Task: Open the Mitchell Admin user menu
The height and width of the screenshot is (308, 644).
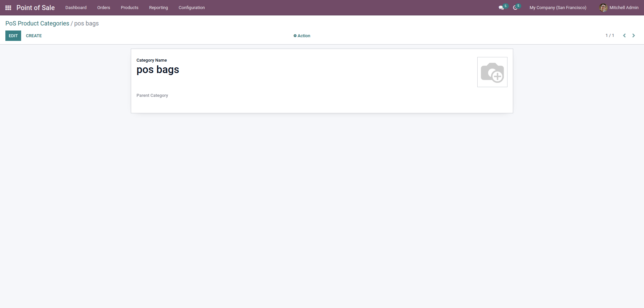Action: [x=619, y=8]
